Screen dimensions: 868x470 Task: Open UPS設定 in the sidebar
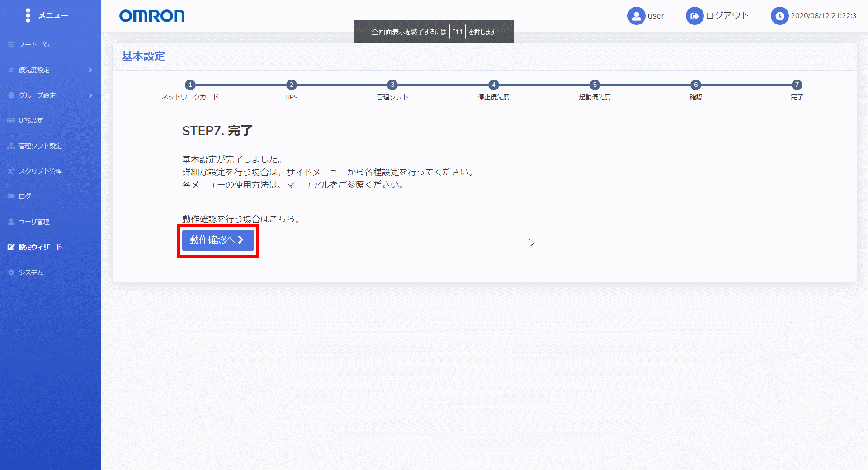click(31, 121)
